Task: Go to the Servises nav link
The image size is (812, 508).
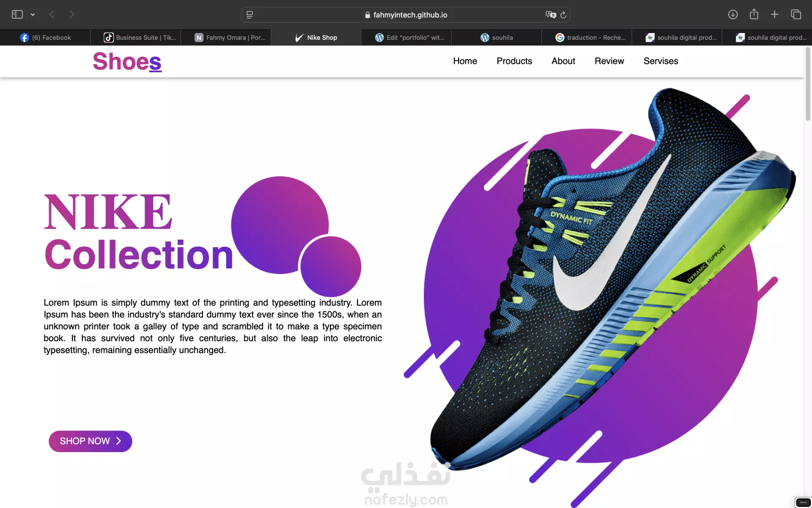Action: [661, 61]
